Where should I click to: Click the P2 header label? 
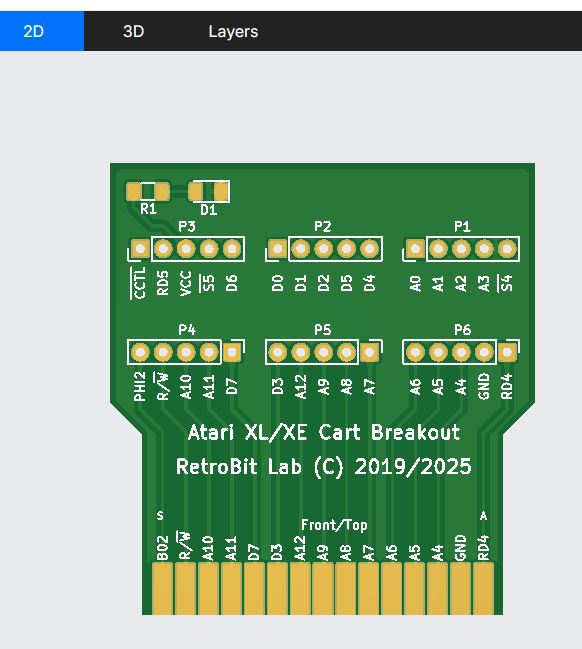click(322, 226)
